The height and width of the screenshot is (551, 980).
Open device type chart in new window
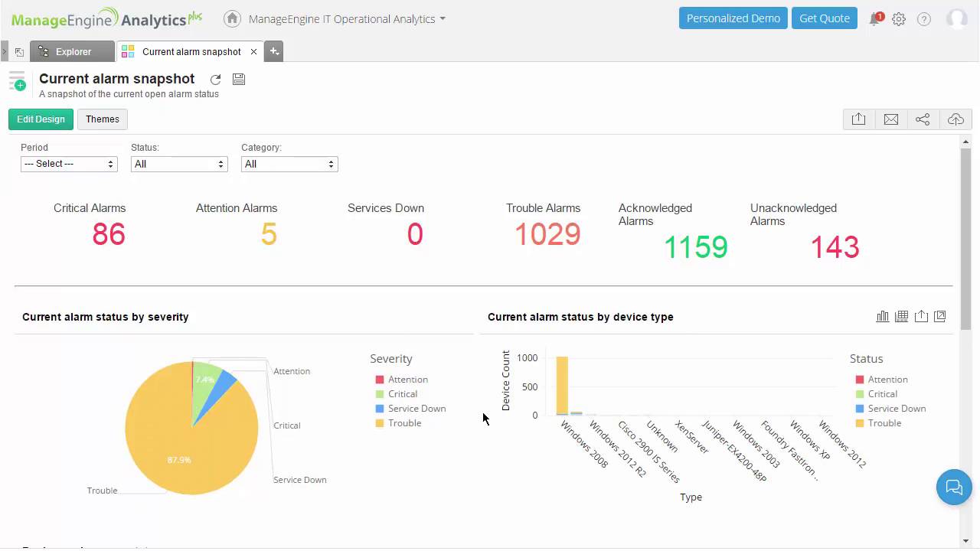tap(939, 315)
